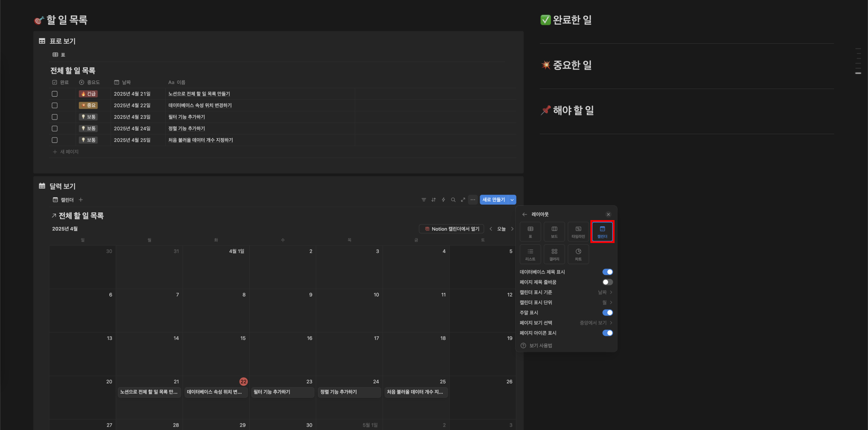
Task: Select the 보드 (board) layout option
Action: click(x=554, y=232)
